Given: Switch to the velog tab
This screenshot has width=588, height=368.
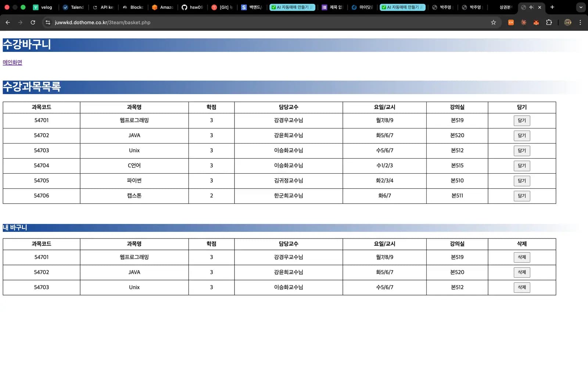Looking at the screenshot, I should [x=43, y=7].
